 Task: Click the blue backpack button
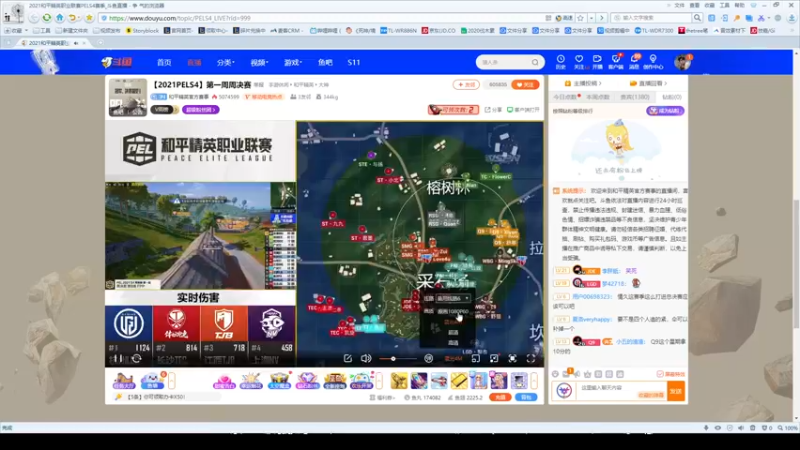click(526, 397)
